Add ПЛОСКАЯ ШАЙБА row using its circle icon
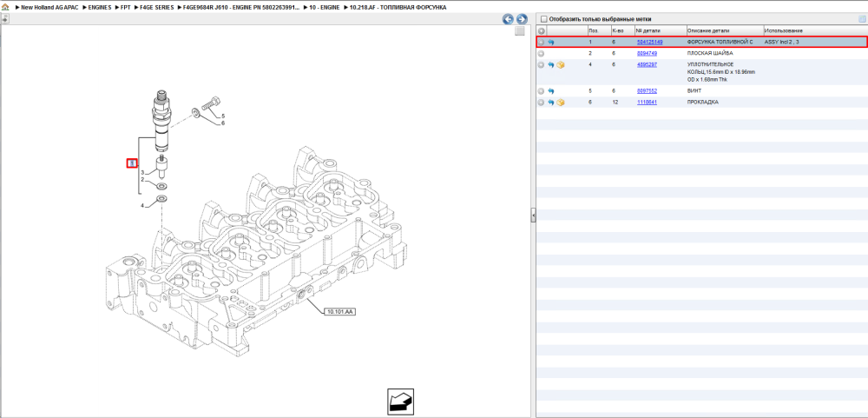 click(542, 54)
